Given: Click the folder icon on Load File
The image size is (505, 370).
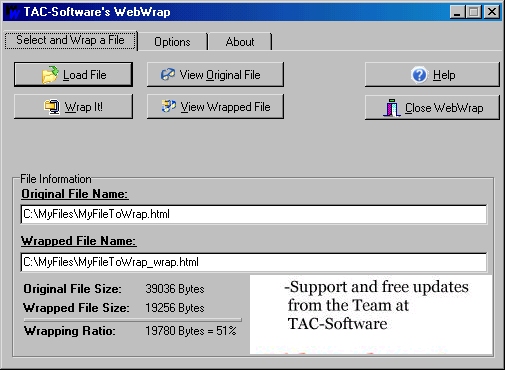Looking at the screenshot, I should [50, 75].
